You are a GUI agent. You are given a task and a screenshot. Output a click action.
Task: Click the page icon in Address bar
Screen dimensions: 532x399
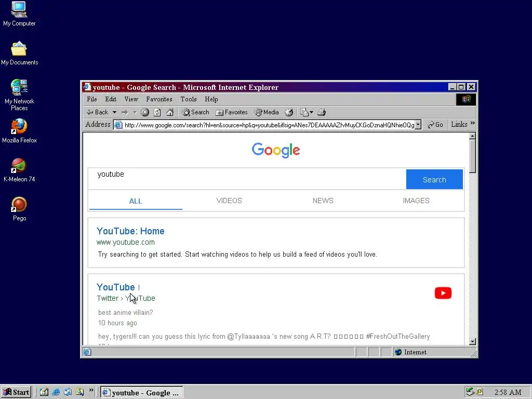click(x=118, y=125)
